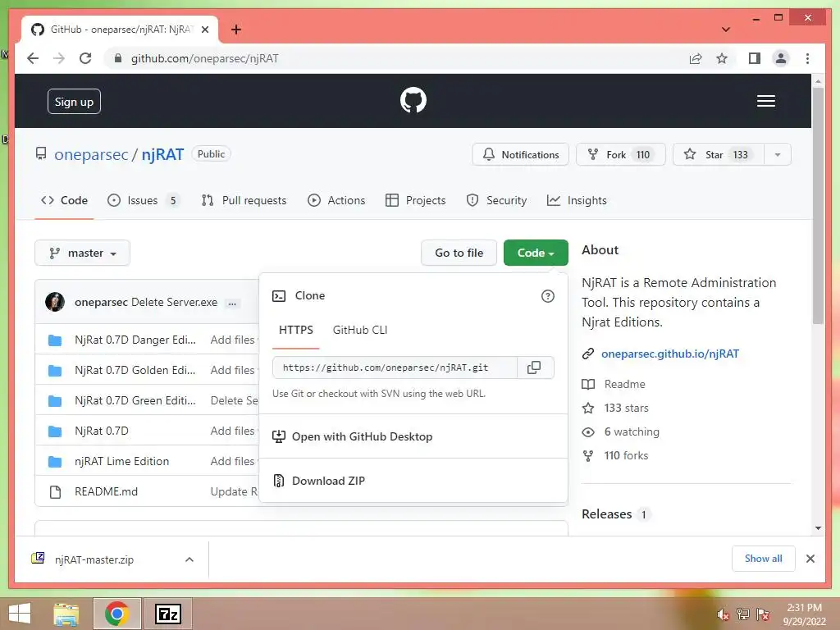The height and width of the screenshot is (630, 840).
Task: Toggle the green Code dropdown button
Action: coord(536,253)
